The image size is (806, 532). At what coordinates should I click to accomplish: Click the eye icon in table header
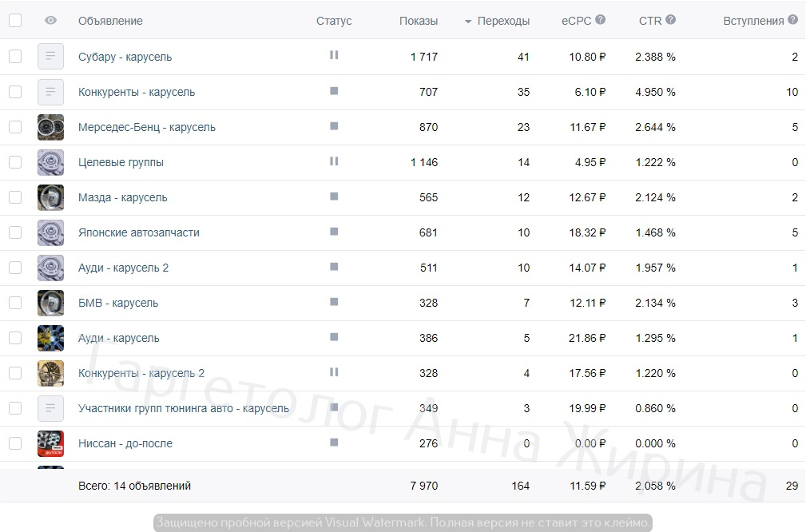coord(50,21)
